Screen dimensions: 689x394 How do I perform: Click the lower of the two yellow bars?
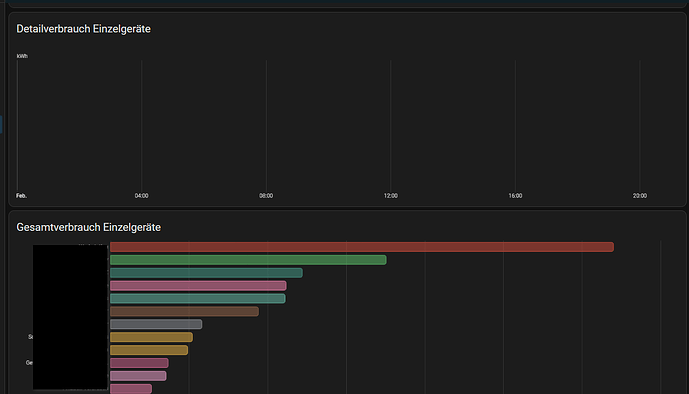coord(149,350)
